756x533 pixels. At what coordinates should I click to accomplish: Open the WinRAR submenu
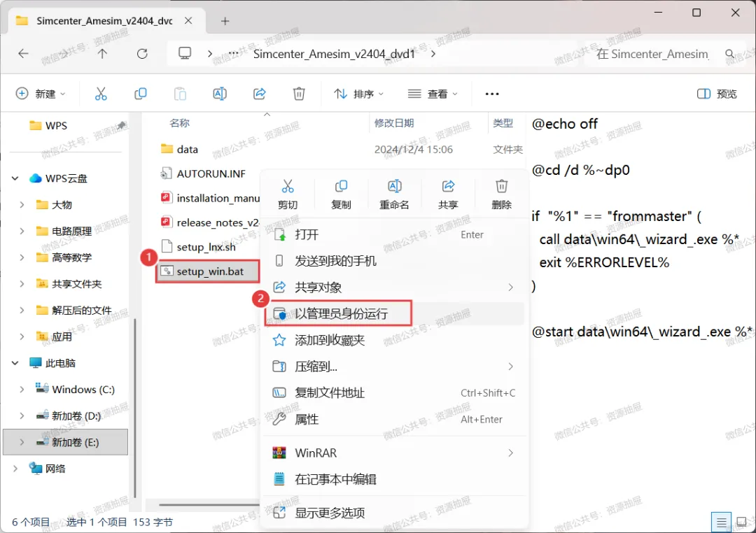[394, 453]
